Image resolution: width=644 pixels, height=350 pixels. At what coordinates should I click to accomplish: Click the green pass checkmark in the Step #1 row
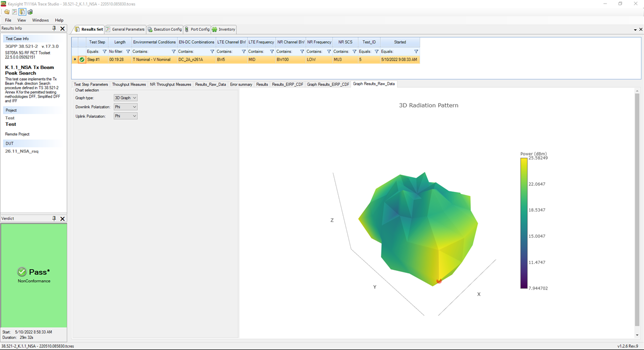pyautogui.click(x=82, y=59)
